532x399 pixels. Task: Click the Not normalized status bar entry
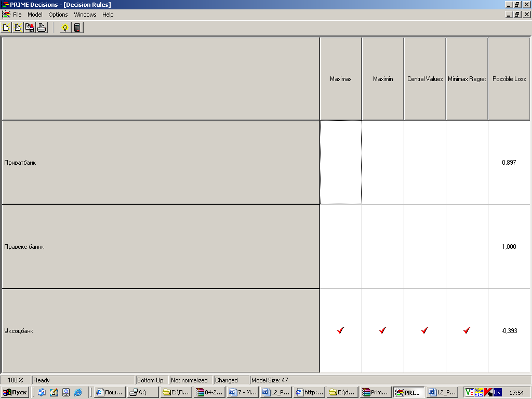click(191, 380)
